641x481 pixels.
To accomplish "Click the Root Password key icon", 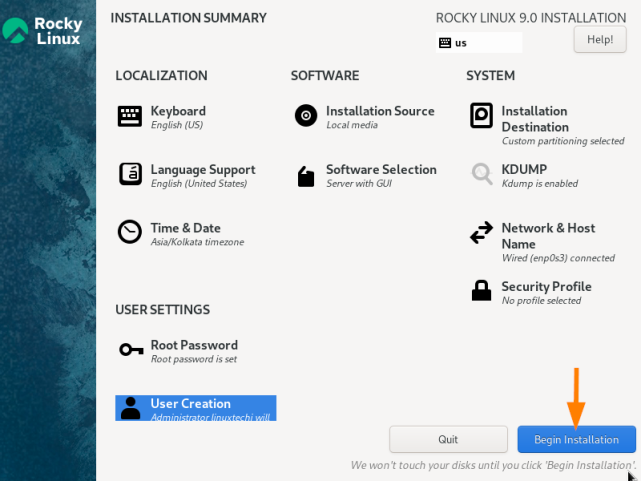I will (x=131, y=350).
